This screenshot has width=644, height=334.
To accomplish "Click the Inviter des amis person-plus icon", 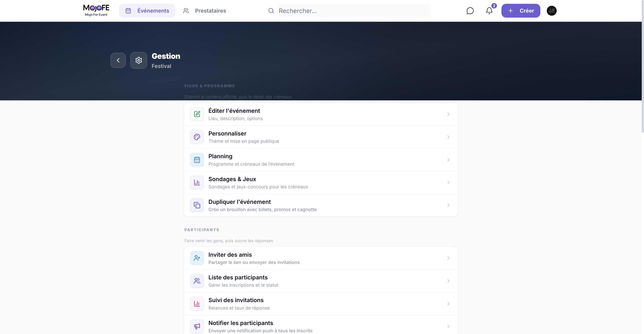I will click(x=197, y=258).
